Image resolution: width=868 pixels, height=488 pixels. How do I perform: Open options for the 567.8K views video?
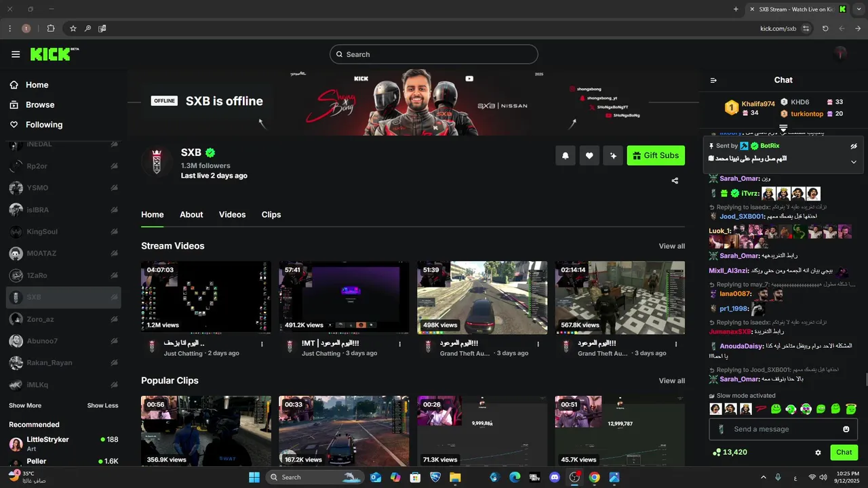[x=676, y=344]
